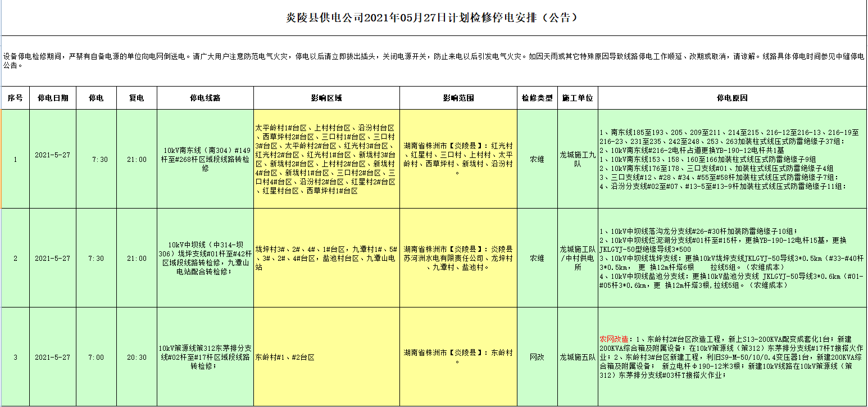Select the 10kV中坝线 outage line cell
This screenshot has height=407, width=868.
[x=205, y=258]
